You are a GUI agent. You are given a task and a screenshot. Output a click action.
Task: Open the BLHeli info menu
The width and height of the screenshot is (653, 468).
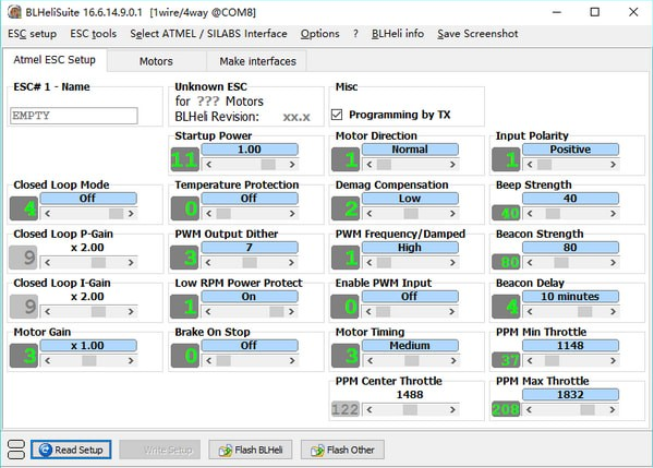(398, 34)
